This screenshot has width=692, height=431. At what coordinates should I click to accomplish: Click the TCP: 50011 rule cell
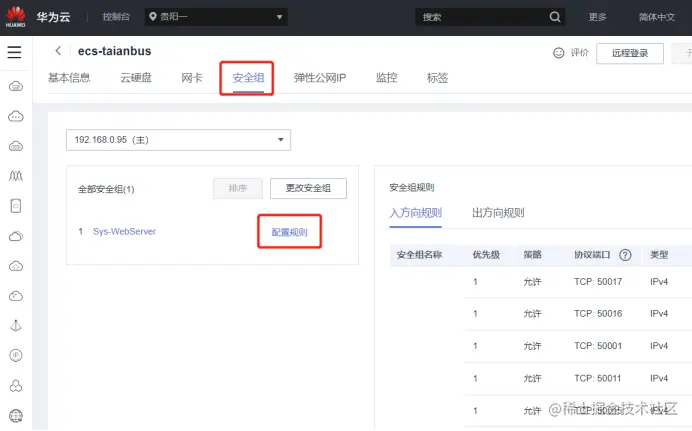598,378
